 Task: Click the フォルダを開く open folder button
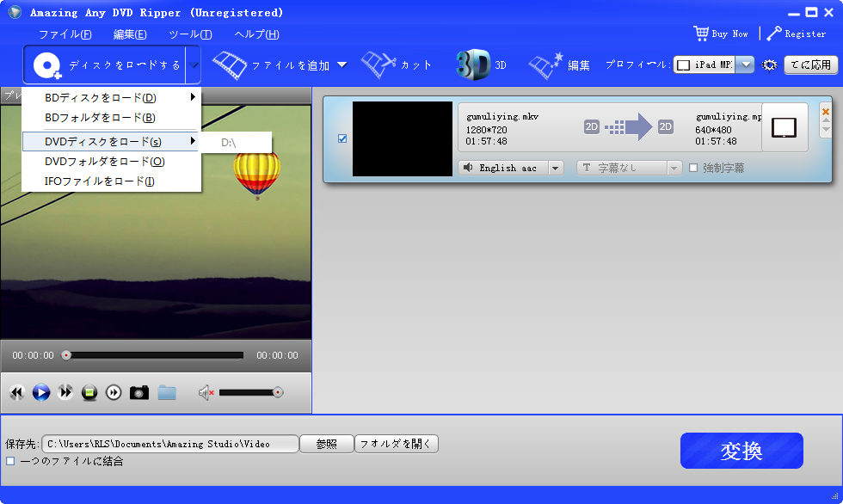397,444
